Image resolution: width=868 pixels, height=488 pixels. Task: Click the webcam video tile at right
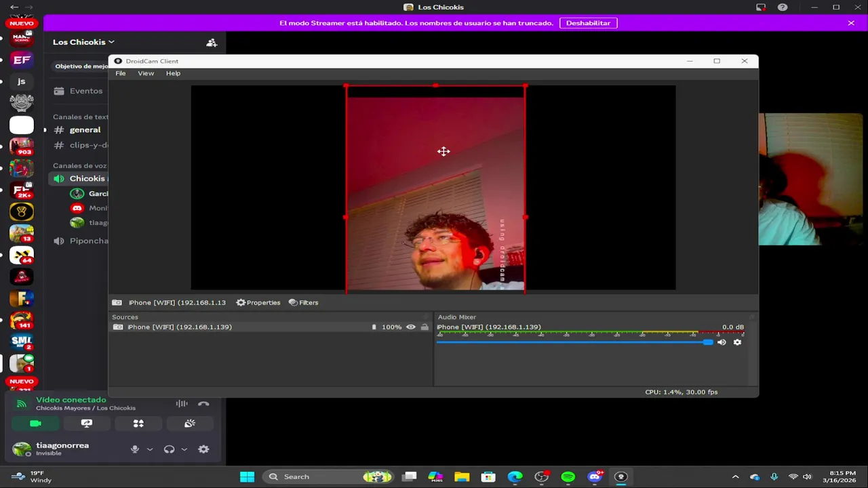pyautogui.click(x=810, y=179)
